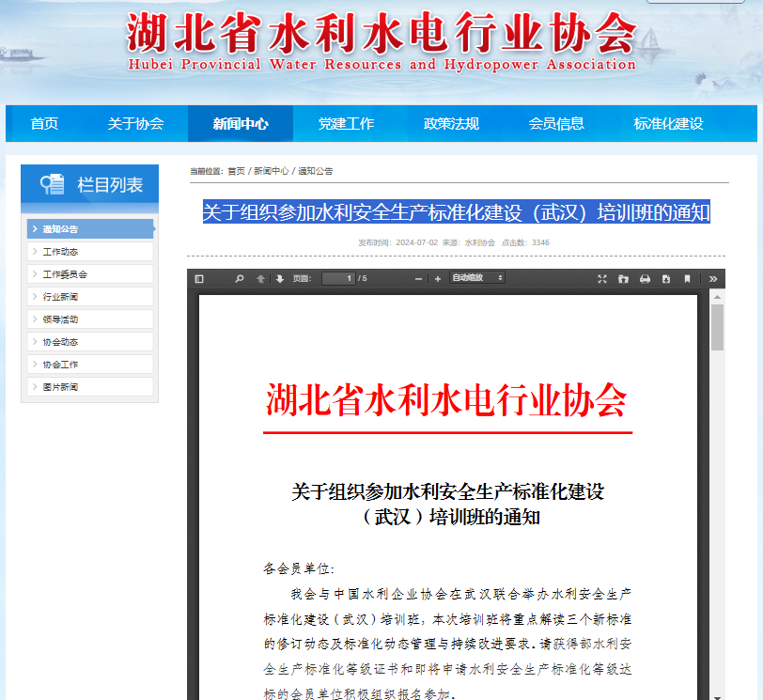Zoom in on the PDF document
Viewport: 763px width, 700px height.
[x=439, y=277]
